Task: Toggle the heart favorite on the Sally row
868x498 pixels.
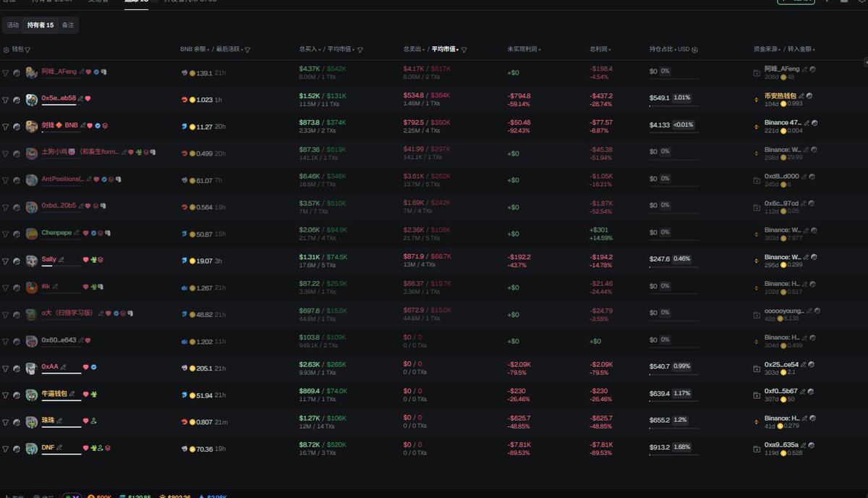Action: click(x=86, y=259)
